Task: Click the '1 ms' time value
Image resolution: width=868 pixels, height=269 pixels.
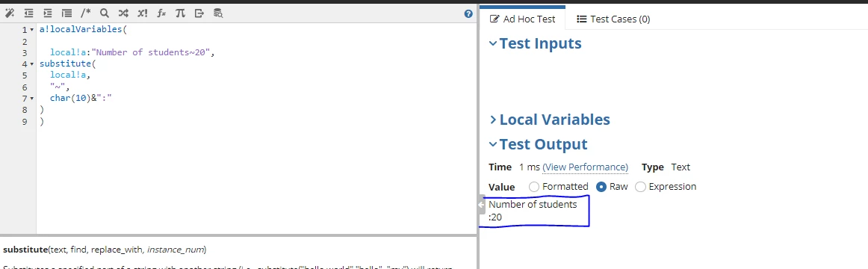Action: pyautogui.click(x=529, y=167)
